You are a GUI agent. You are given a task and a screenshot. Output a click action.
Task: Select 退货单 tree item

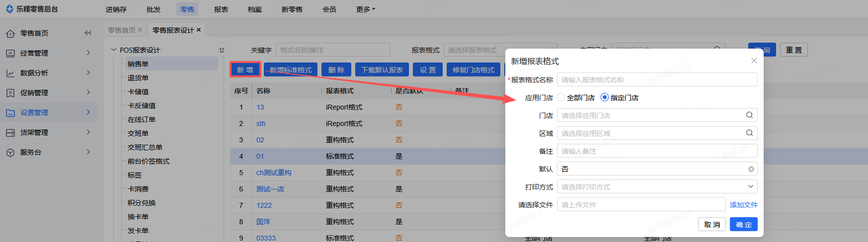tap(138, 77)
